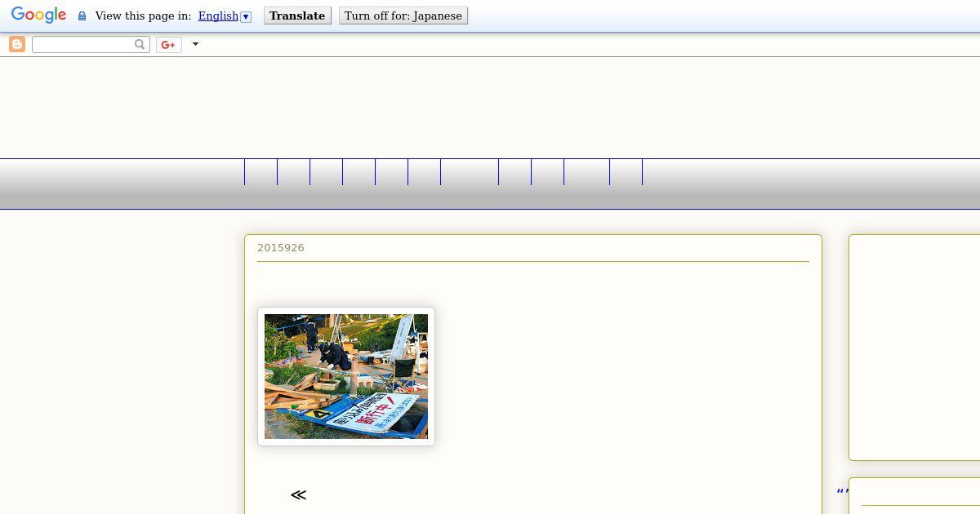Click the orange Blogger icon

click(17, 44)
